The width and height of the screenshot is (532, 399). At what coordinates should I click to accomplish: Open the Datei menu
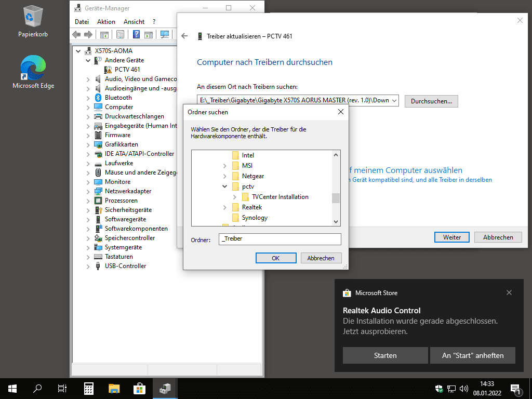[x=82, y=22]
